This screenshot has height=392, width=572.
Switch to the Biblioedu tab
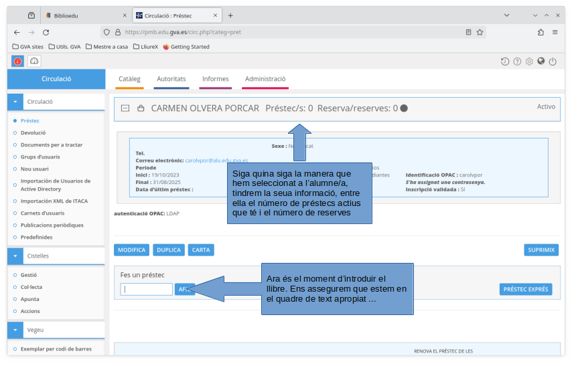tap(66, 15)
